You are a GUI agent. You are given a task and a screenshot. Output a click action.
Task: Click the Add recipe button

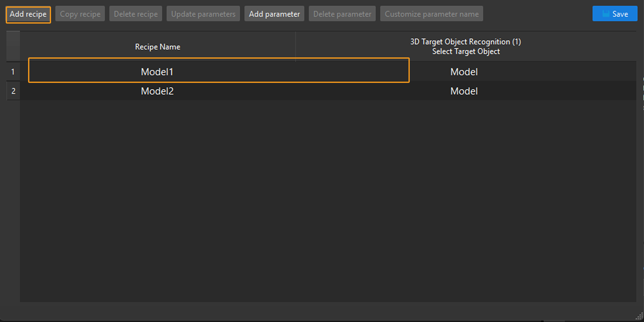point(28,14)
